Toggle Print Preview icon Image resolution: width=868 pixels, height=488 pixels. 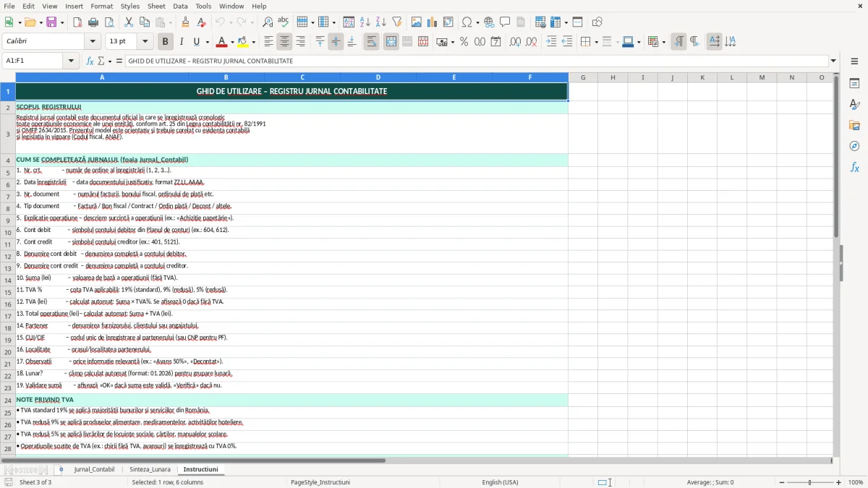tap(108, 22)
